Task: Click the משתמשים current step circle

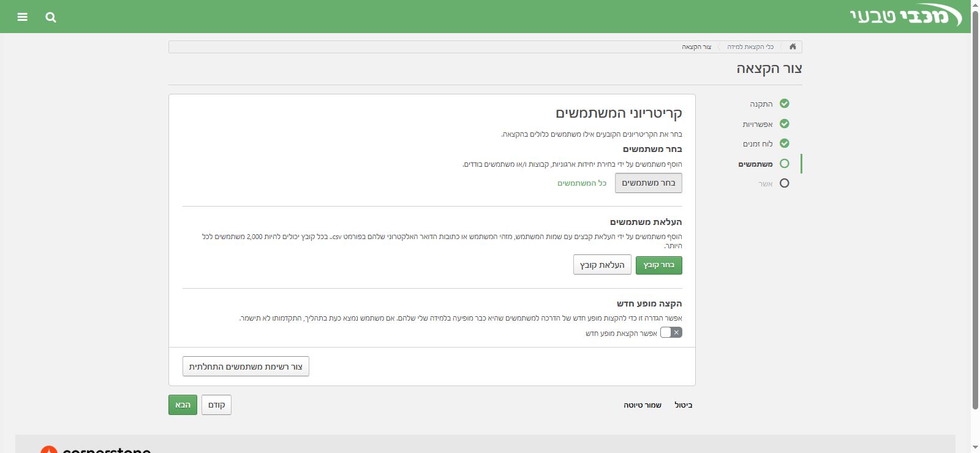Action: [784, 164]
